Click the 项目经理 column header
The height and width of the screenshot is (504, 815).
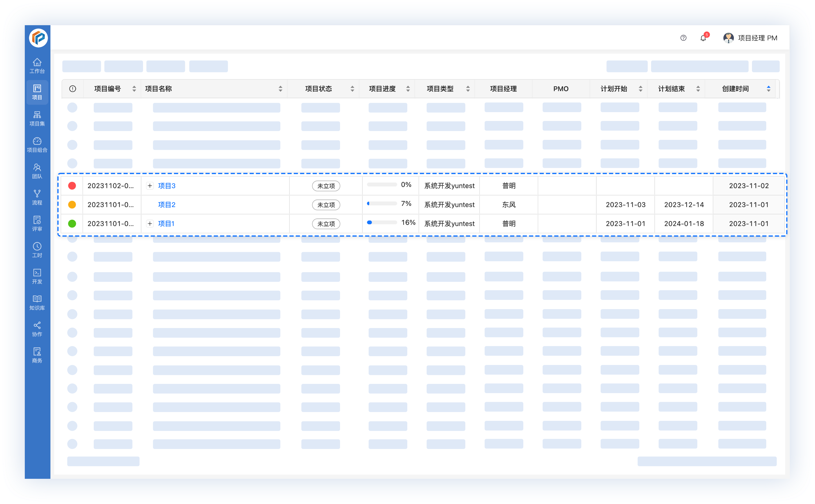(x=503, y=89)
